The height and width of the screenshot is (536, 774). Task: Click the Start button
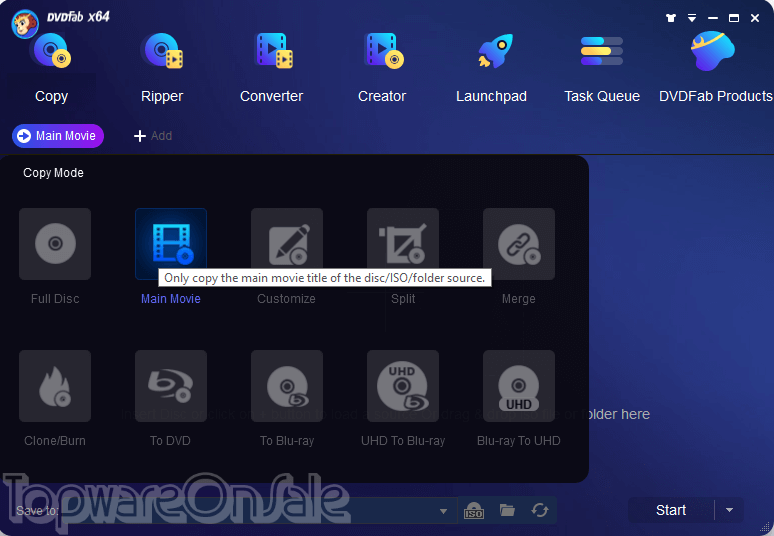pos(671,510)
